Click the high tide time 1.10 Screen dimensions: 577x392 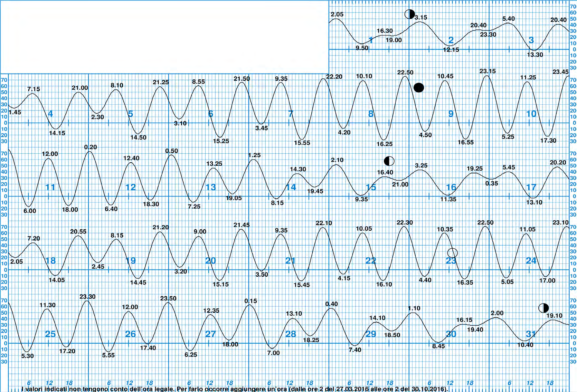tap(414, 308)
